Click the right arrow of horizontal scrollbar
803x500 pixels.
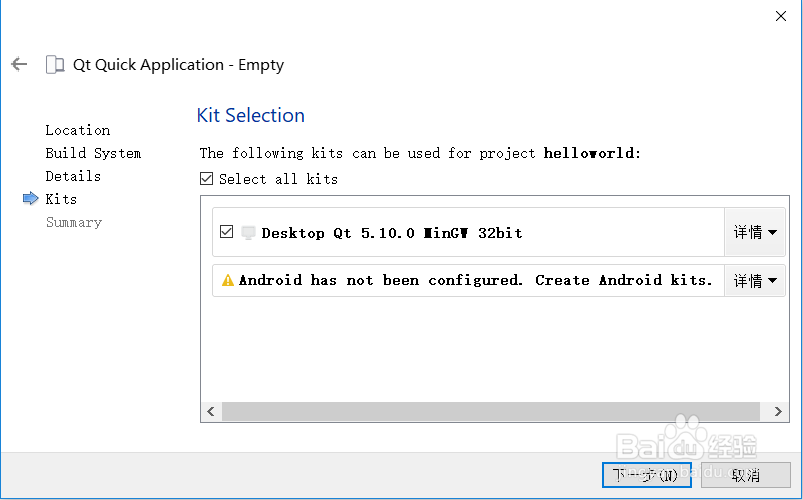point(778,411)
